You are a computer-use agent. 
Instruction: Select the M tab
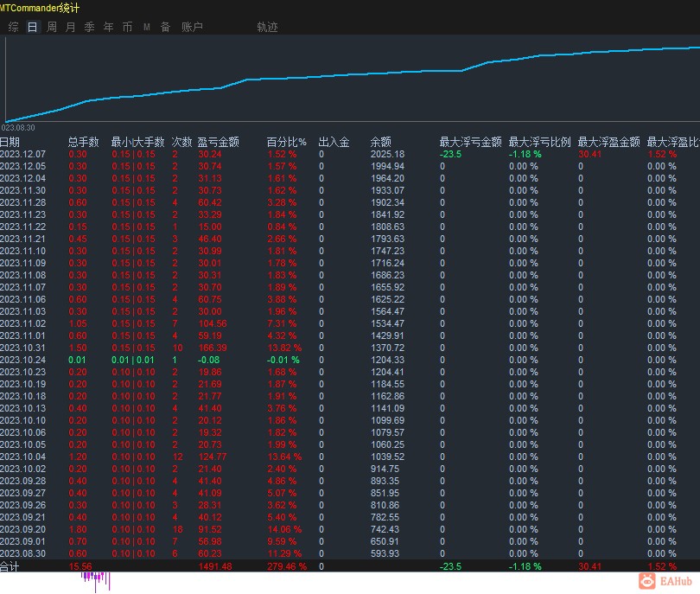[x=146, y=28]
